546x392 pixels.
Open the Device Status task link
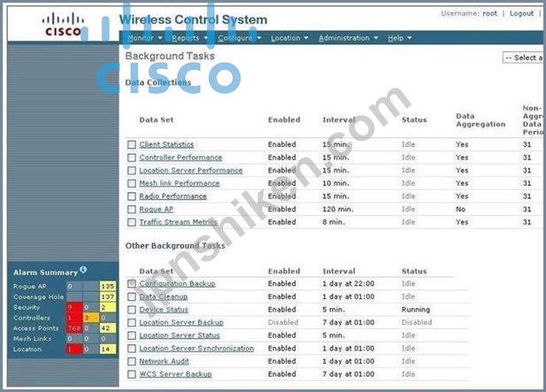[x=164, y=310]
